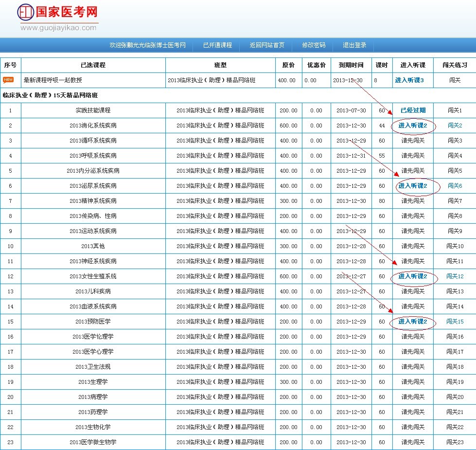Open the 已开通课程 menu item
This screenshot has height=450, width=476.
(x=217, y=45)
